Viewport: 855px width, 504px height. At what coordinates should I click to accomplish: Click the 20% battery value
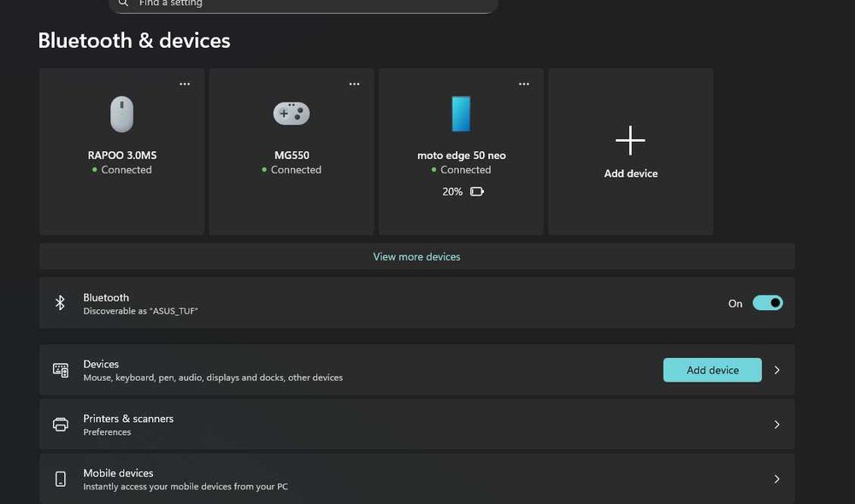(x=452, y=192)
